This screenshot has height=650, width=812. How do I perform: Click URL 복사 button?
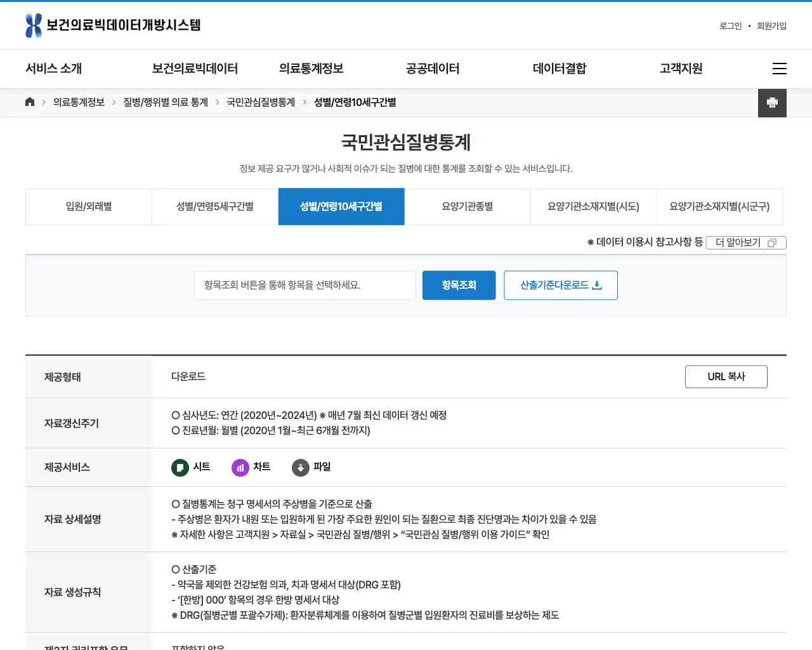(x=726, y=376)
